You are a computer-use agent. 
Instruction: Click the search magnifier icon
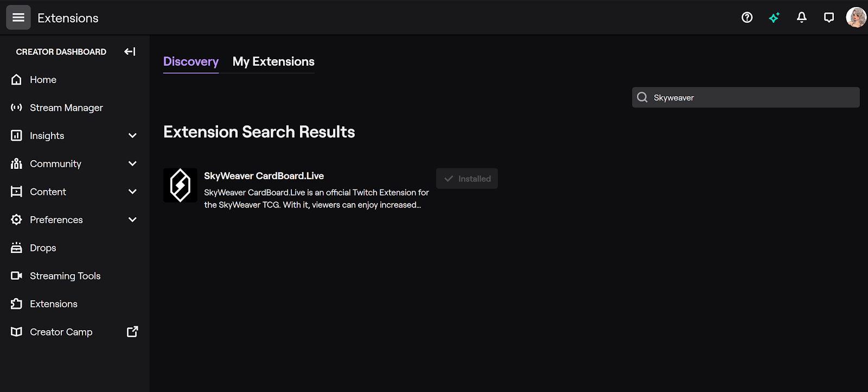coord(642,97)
